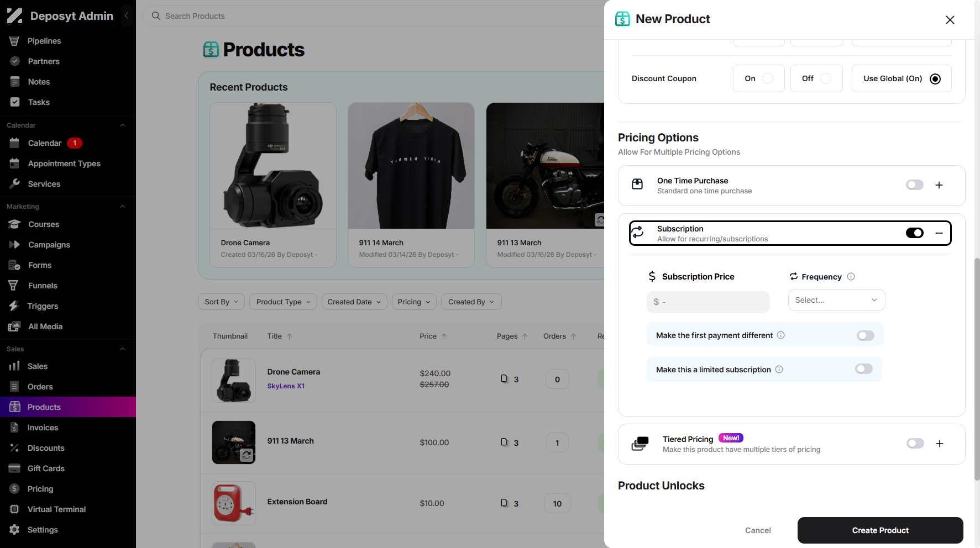This screenshot has width=980, height=548.
Task: Enable the One Time Purchase toggle
Action: (x=915, y=185)
